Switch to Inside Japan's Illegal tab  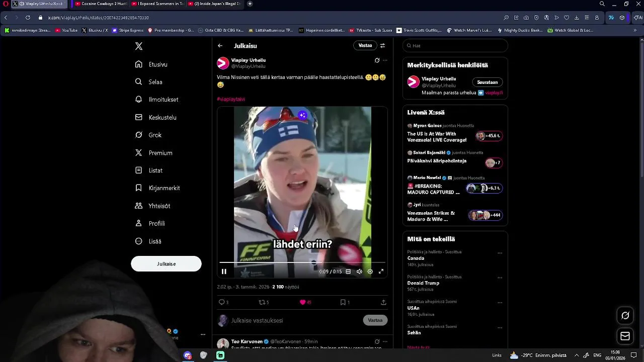pyautogui.click(x=214, y=4)
